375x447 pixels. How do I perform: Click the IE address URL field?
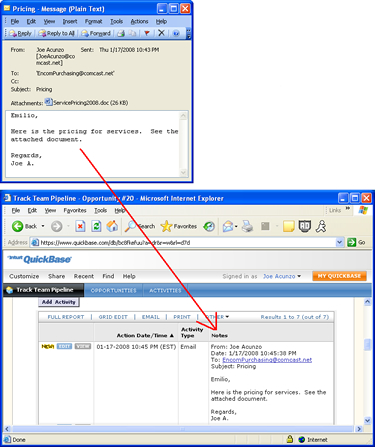click(187, 242)
